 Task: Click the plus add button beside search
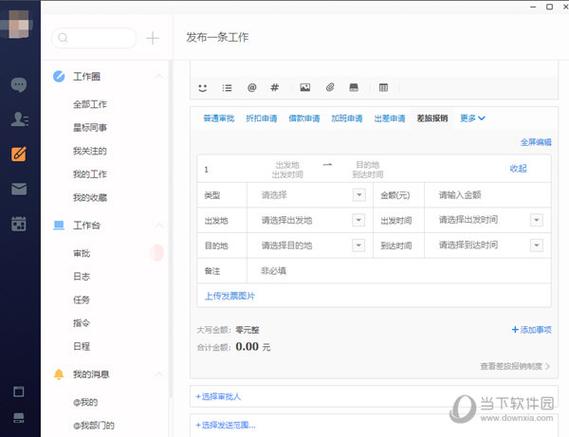[x=153, y=38]
